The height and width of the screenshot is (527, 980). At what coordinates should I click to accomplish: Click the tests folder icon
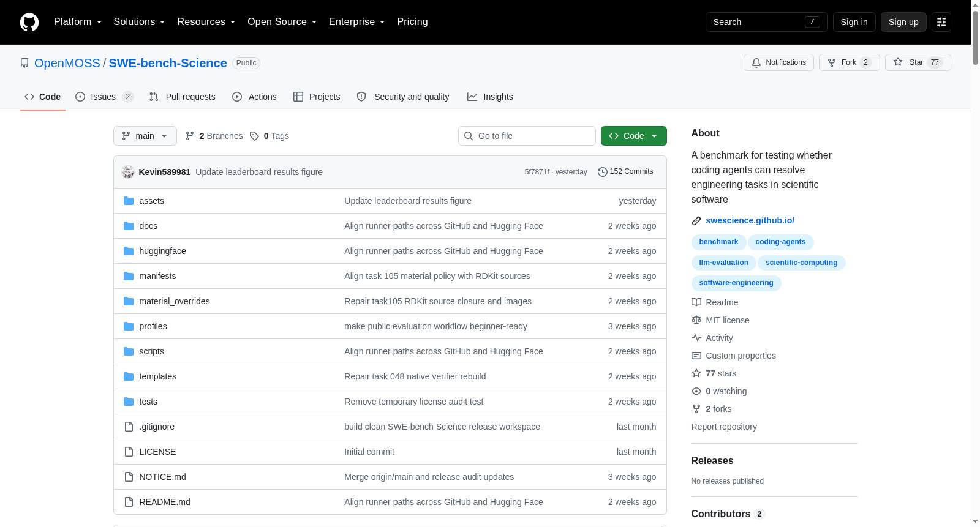tap(129, 402)
